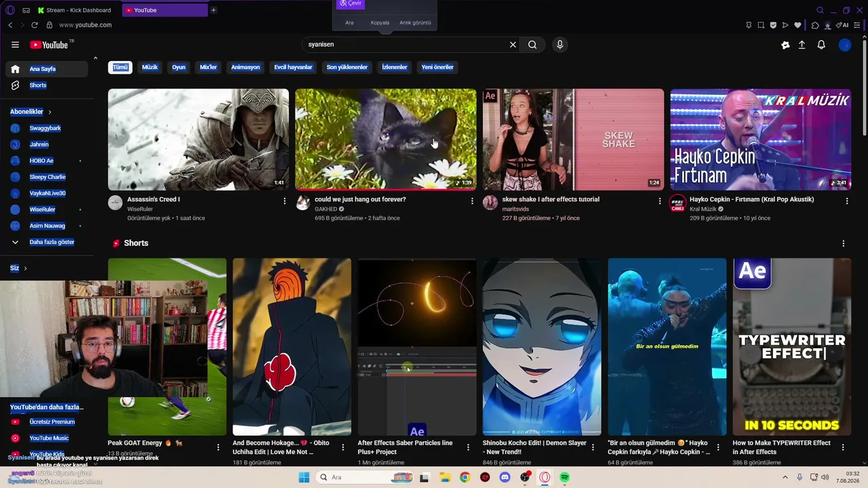Go to Ana Sayfa in sidebar

click(47, 69)
